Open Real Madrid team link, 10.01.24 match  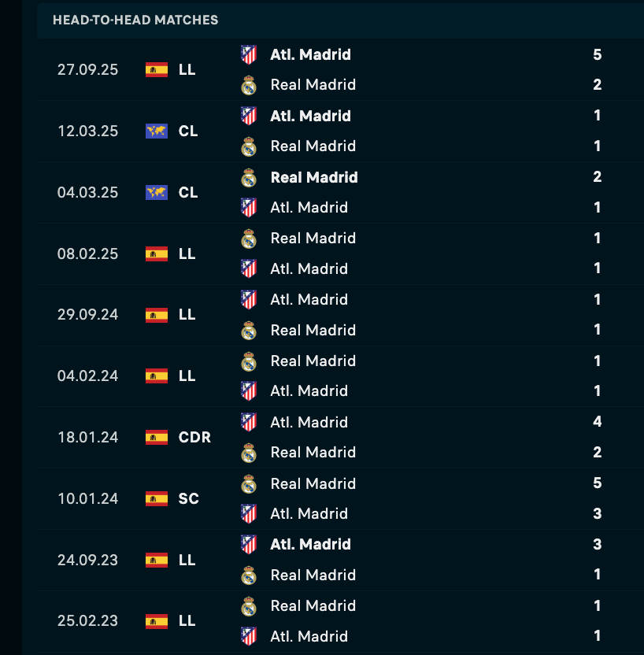pos(313,483)
